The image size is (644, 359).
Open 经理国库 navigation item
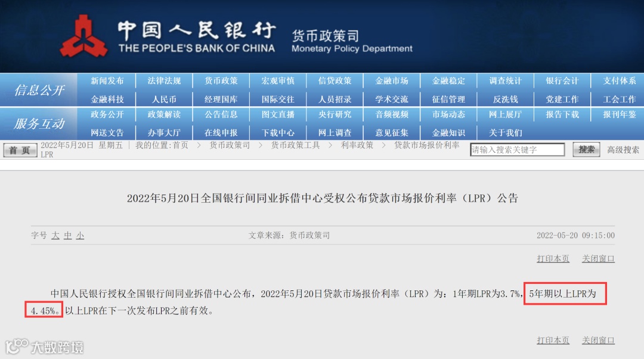[x=221, y=99]
